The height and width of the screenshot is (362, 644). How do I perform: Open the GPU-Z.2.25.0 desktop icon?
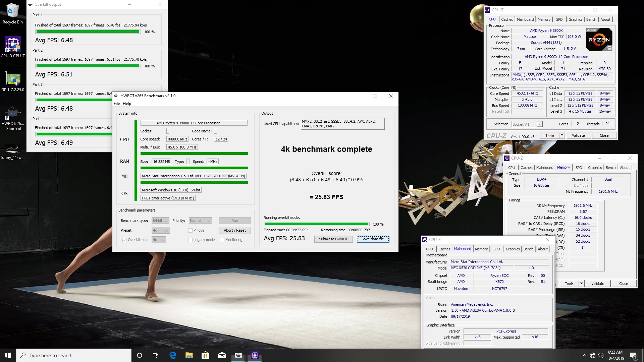(x=12, y=82)
